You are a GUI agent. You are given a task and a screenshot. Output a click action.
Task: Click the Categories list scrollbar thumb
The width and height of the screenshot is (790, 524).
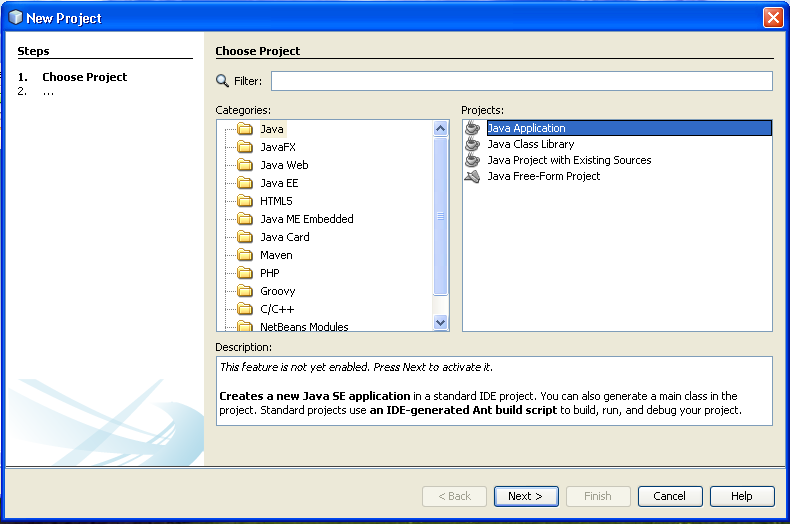(440, 216)
